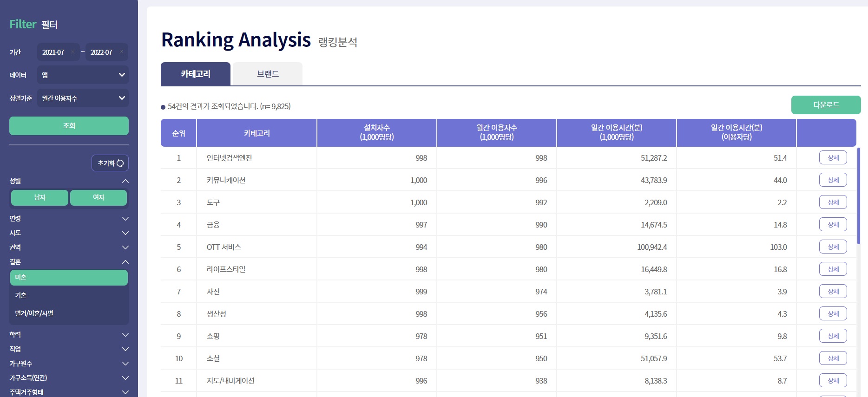Select the 카테고리 tab
The width and height of the screenshot is (868, 397).
196,74
